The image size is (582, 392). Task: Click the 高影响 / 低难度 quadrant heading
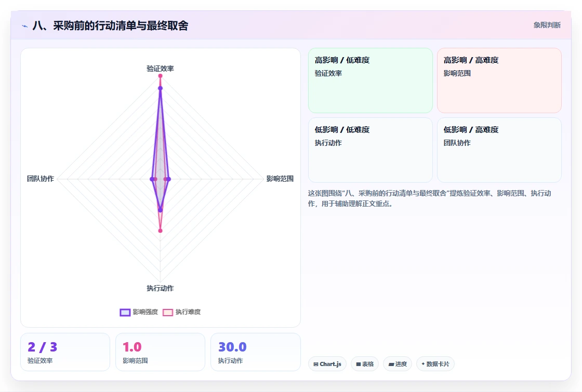(342, 60)
